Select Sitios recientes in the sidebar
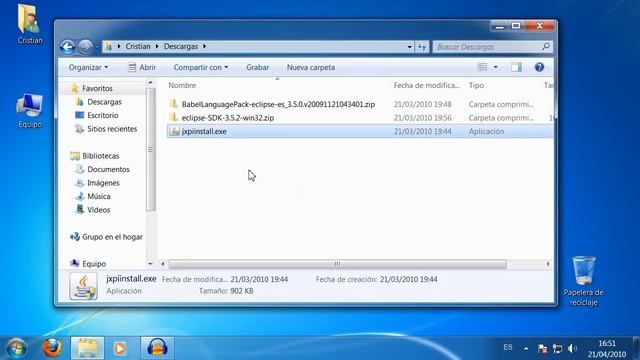 pyautogui.click(x=112, y=129)
